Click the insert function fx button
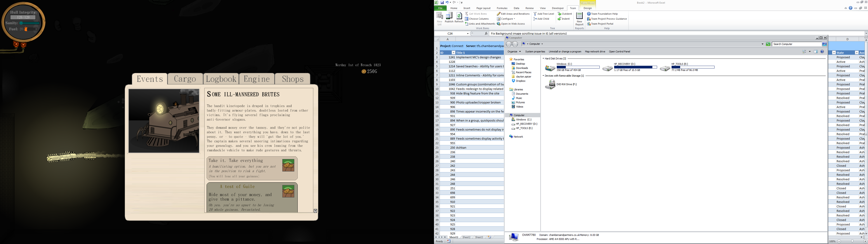 [486, 33]
